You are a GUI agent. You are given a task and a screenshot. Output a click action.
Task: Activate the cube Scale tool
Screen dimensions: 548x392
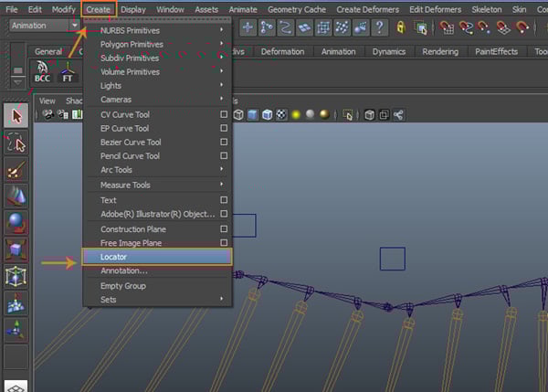tap(16, 250)
